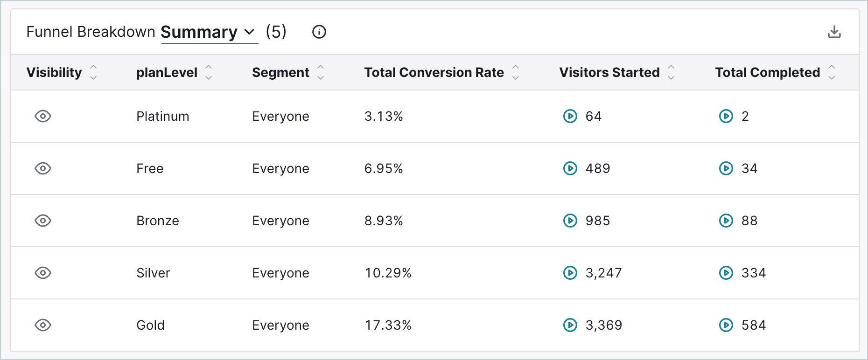Screen dimensions: 868x360
Task: Play sessions for Bronze visitors started 985
Action: point(570,221)
